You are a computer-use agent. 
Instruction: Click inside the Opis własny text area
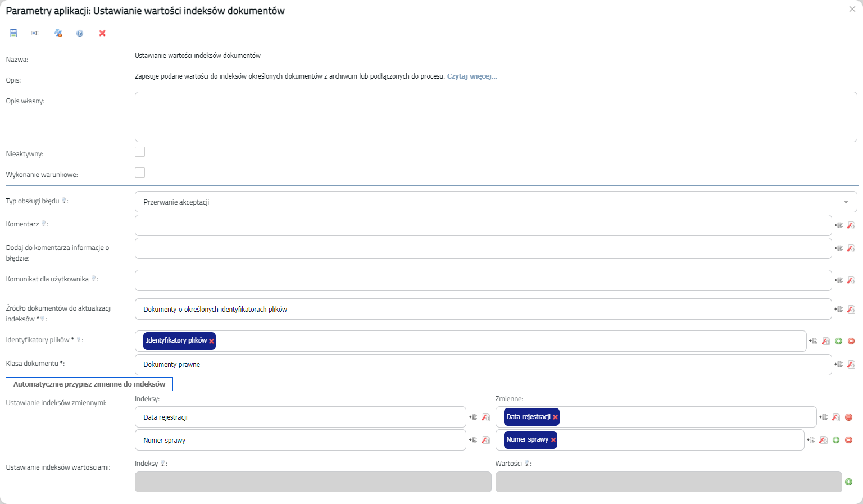(496, 117)
